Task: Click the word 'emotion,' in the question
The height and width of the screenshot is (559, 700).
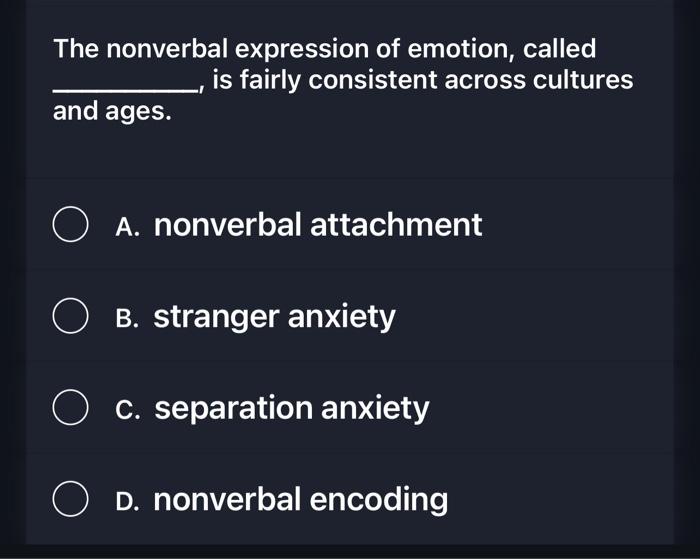Action: [461, 49]
